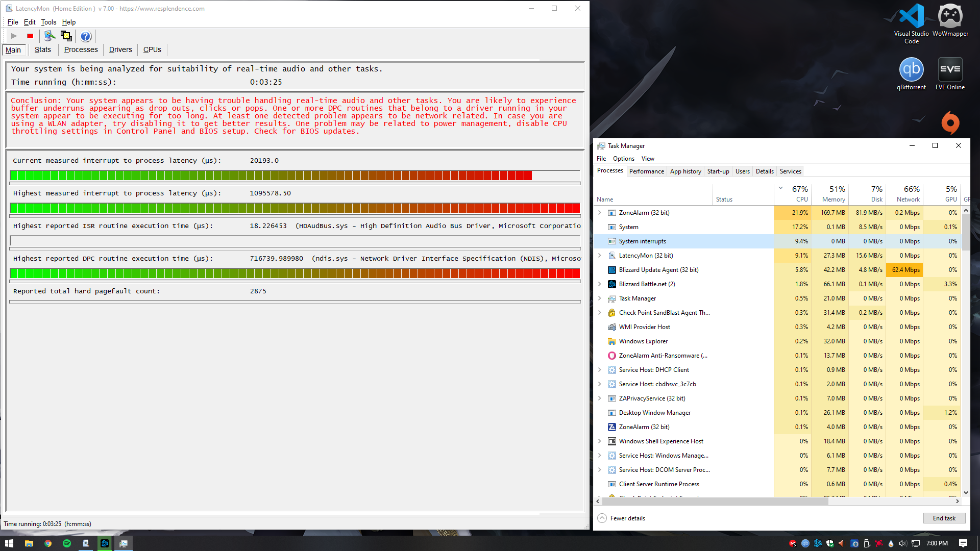Viewport: 980px width, 551px height.
Task: Open the Edit menu in LatencyMon
Action: tap(30, 22)
